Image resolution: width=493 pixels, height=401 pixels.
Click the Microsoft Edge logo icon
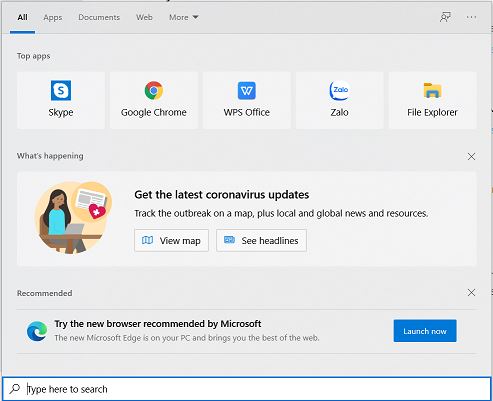coord(37,331)
